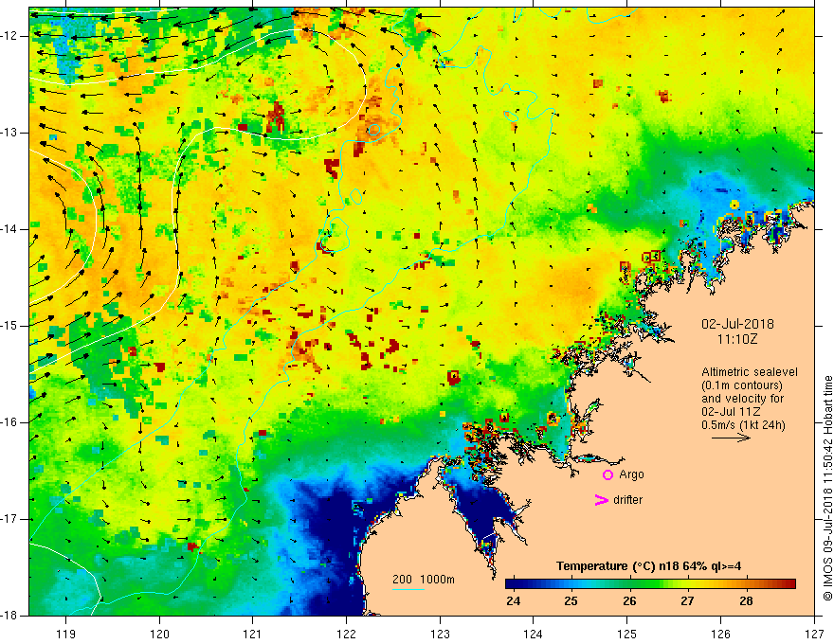Click the latitude axis label -12
834x644 pixels.
tap(10, 36)
